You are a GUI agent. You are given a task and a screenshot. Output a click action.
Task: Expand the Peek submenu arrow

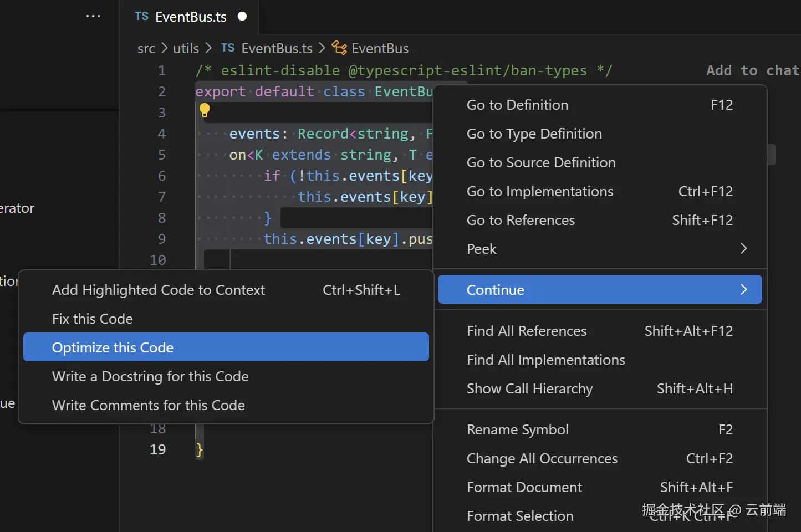744,249
